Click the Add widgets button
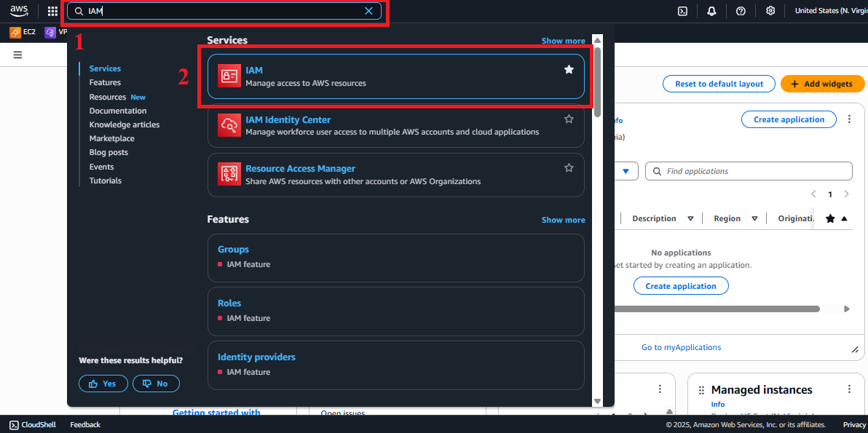The width and height of the screenshot is (868, 433). [x=823, y=84]
